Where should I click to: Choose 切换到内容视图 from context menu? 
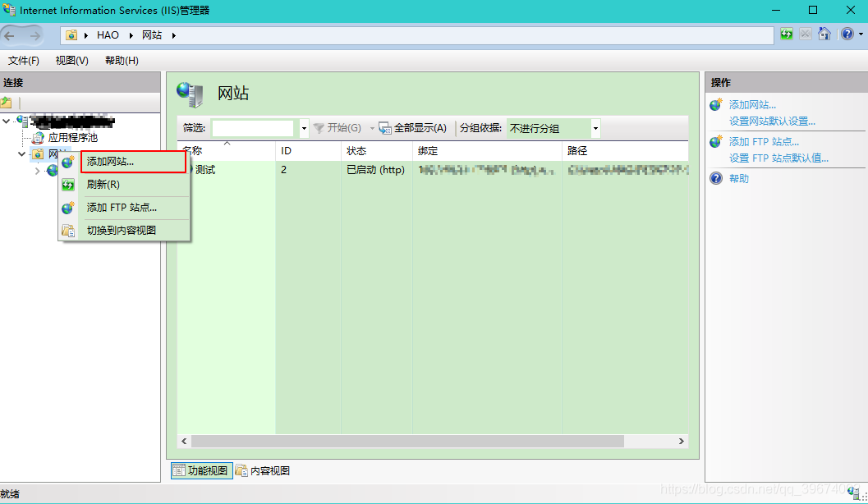pyautogui.click(x=125, y=230)
